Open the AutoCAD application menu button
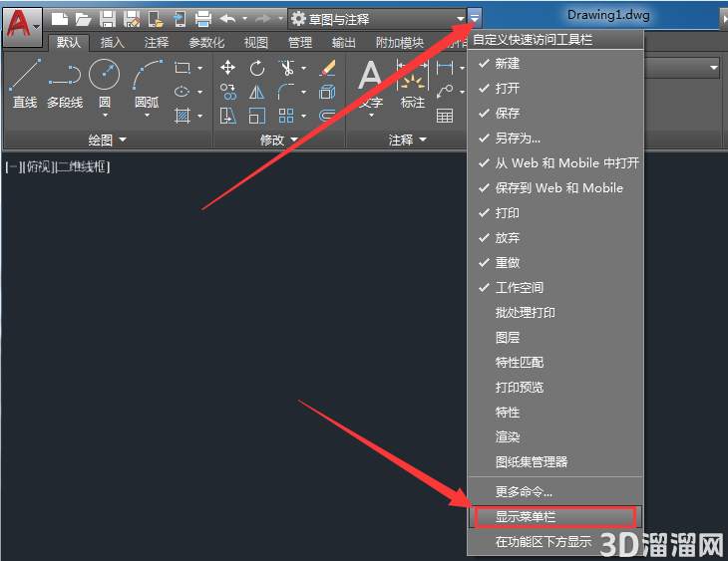728x561 pixels. (22, 27)
